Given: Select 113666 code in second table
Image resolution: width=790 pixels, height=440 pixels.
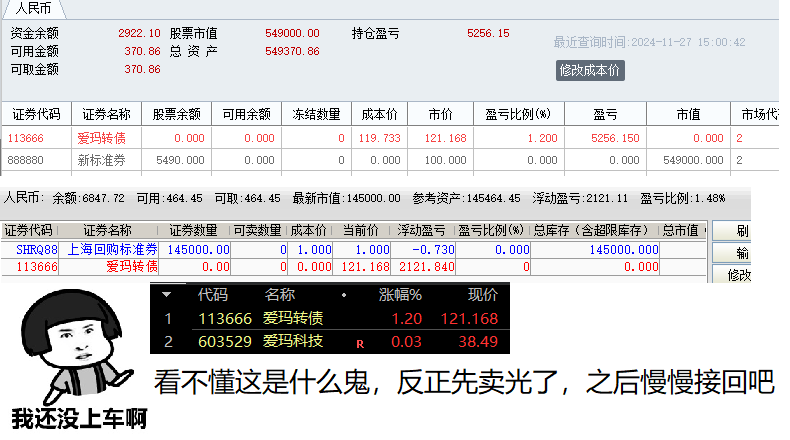Looking at the screenshot, I should [37, 267].
